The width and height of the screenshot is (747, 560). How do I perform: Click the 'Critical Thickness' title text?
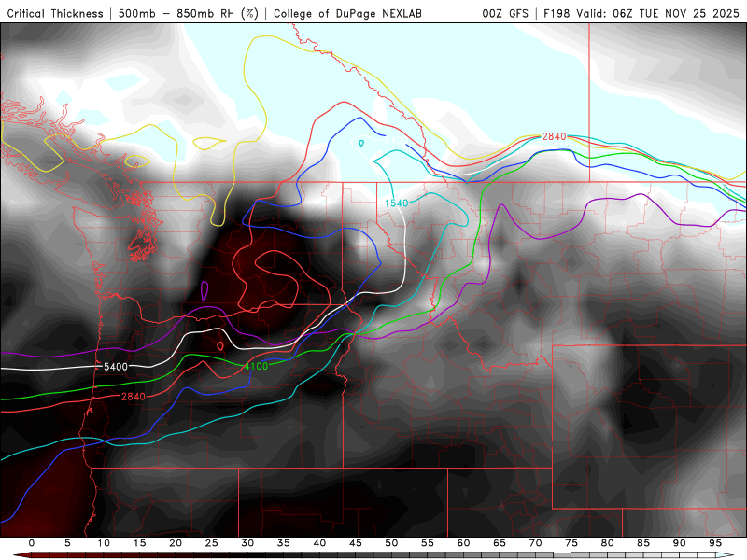[55, 13]
